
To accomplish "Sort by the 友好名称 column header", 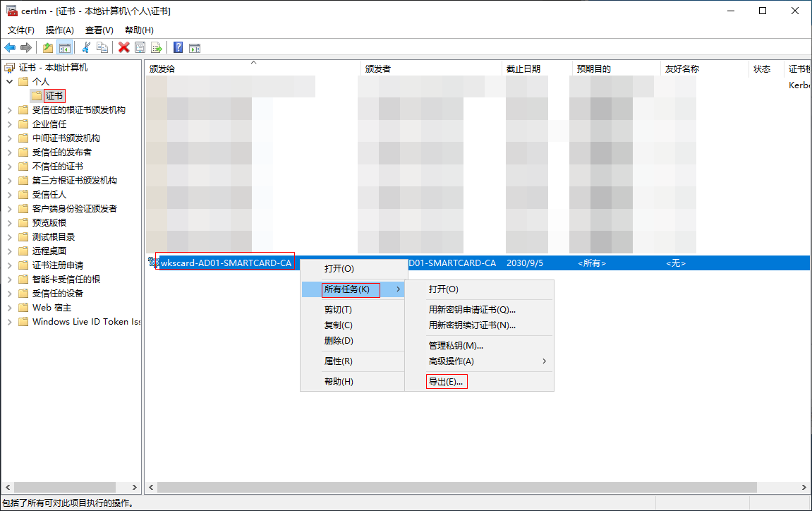I will click(705, 69).
